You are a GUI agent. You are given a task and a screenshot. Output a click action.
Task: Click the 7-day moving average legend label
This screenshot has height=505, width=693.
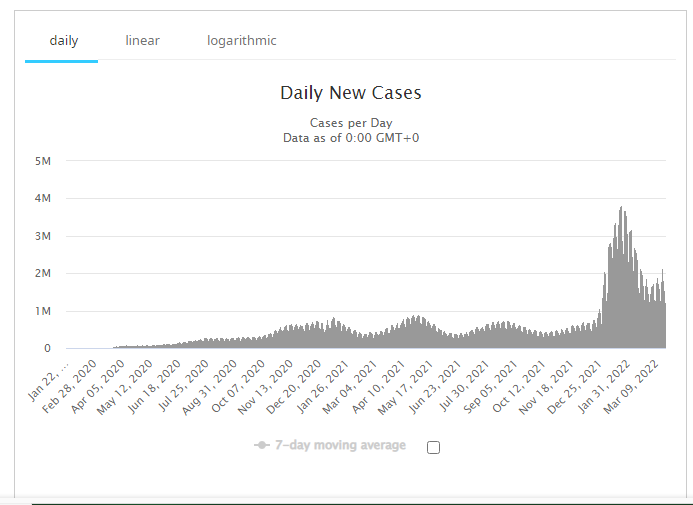(341, 445)
